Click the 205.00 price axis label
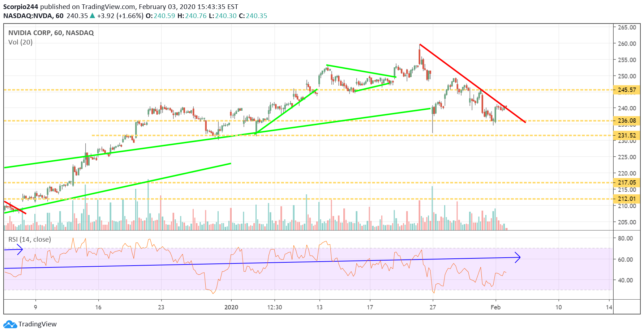This screenshot has height=334, width=644. (x=627, y=222)
